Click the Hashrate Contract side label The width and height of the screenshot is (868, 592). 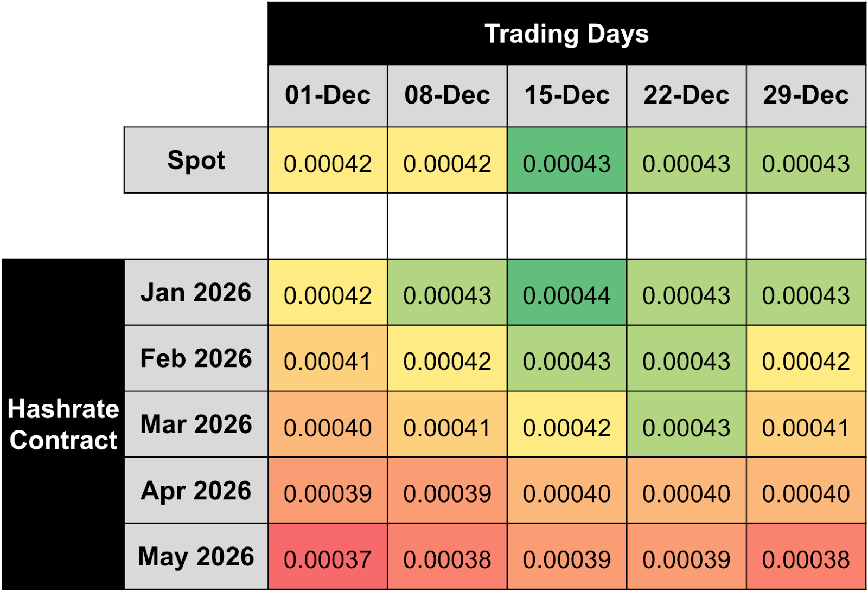pyautogui.click(x=63, y=424)
